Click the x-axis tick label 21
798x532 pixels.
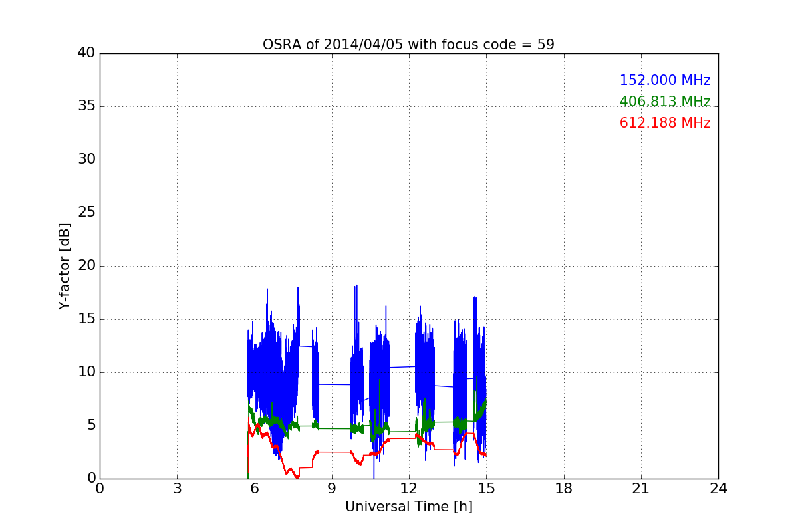641,489
